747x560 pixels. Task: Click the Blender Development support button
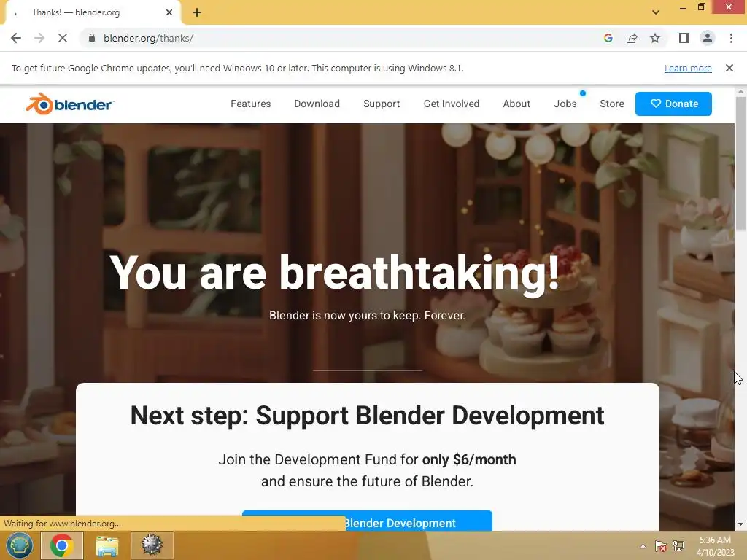[367, 521]
